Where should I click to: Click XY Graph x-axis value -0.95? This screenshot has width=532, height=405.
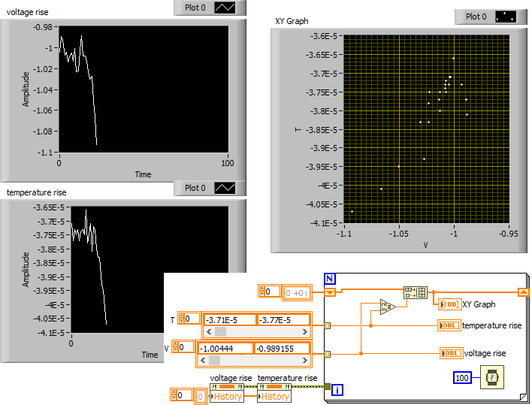tap(508, 234)
